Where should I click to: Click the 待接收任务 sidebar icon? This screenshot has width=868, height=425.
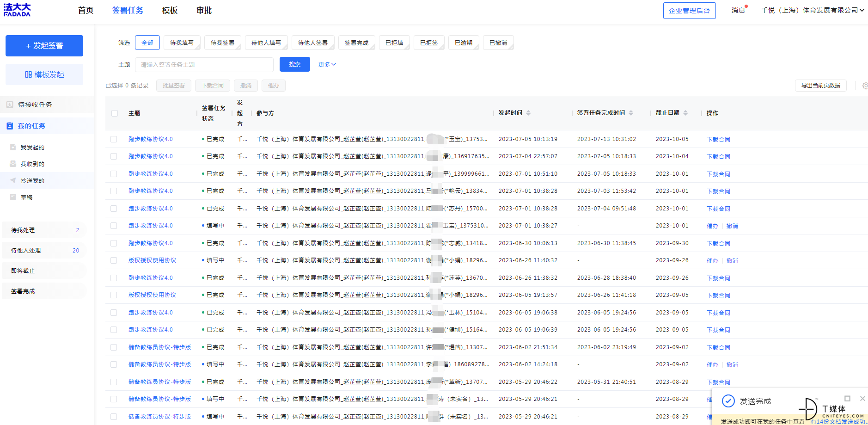click(x=10, y=105)
